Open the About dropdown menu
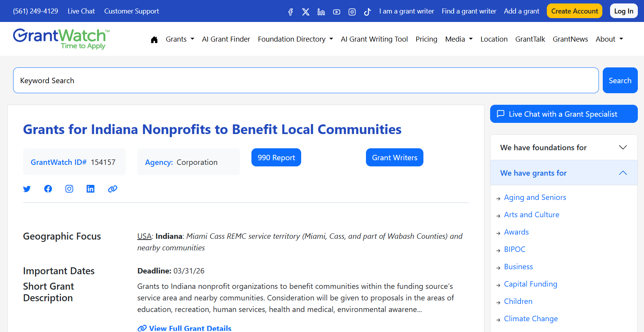The width and height of the screenshot is (644, 332). pyautogui.click(x=609, y=39)
